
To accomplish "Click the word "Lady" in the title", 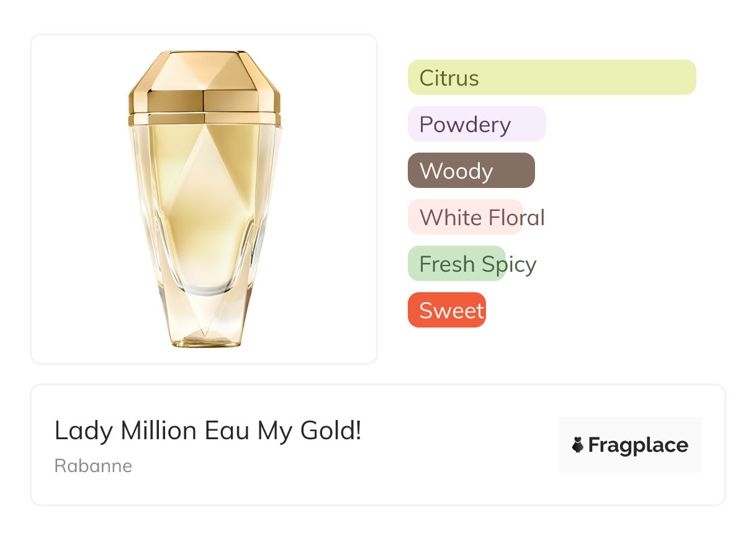I will coord(75,431).
